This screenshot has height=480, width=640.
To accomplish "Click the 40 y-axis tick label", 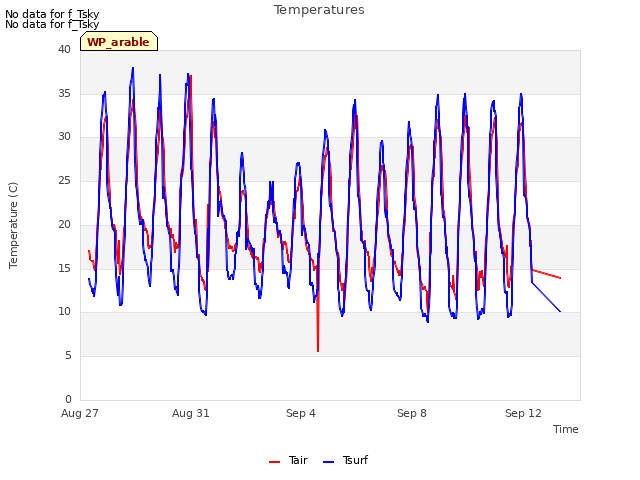I will (x=64, y=49).
